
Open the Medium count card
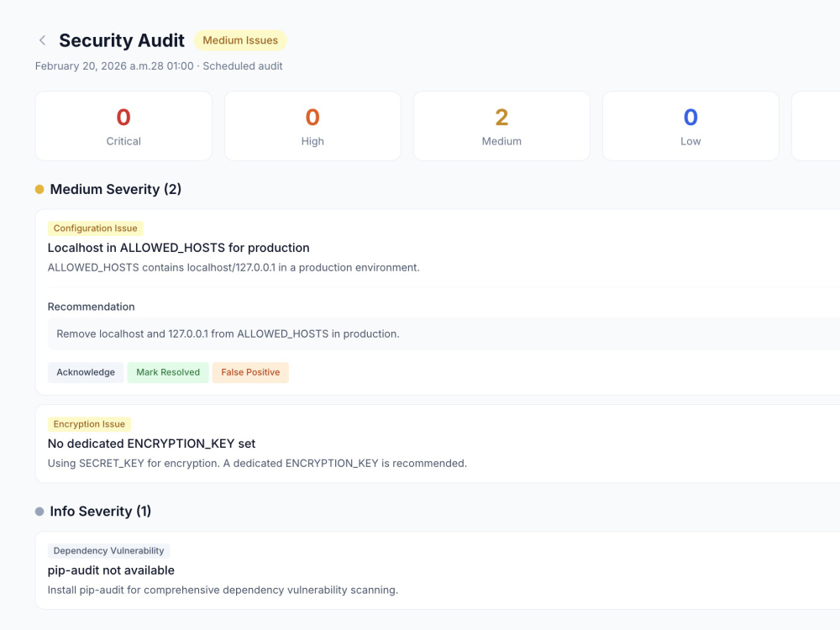(501, 126)
